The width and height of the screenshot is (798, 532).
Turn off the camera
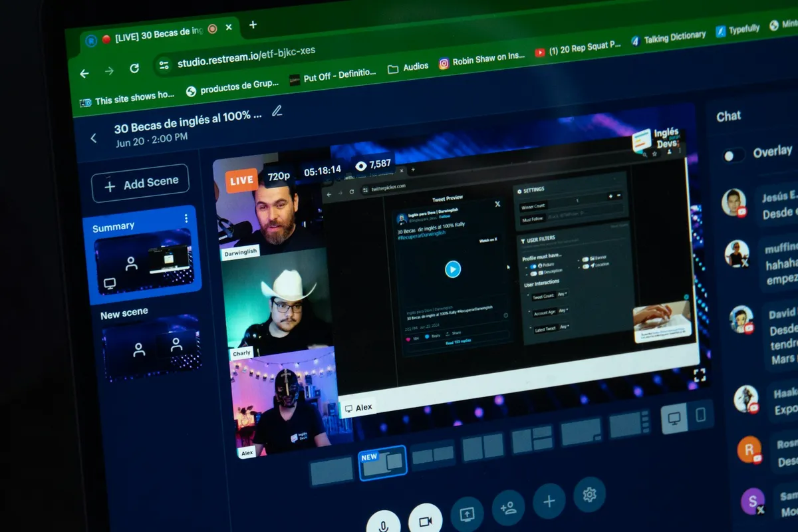coord(426,520)
